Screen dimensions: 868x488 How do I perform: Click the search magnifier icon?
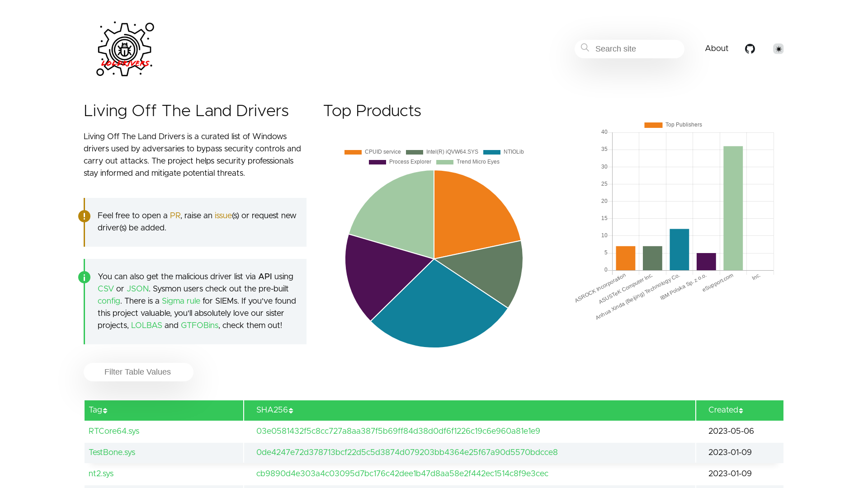pos(585,47)
